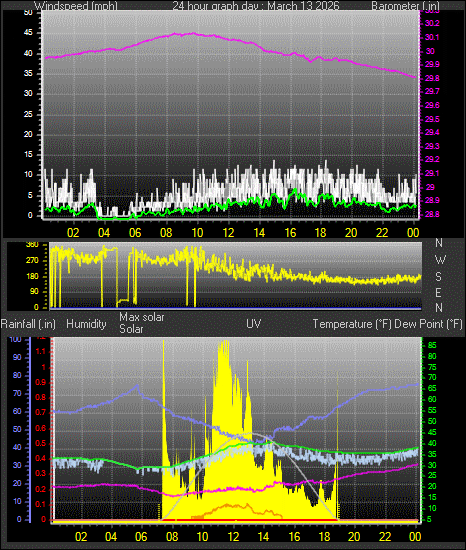The width and height of the screenshot is (466, 550).
Task: Click the magenta '29.9' barometer value
Action: (432, 65)
